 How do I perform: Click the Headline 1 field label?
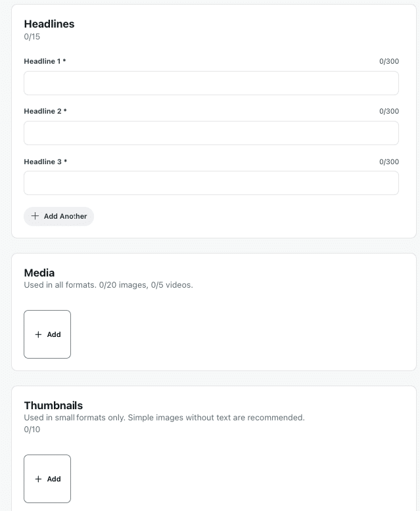pyautogui.click(x=45, y=61)
